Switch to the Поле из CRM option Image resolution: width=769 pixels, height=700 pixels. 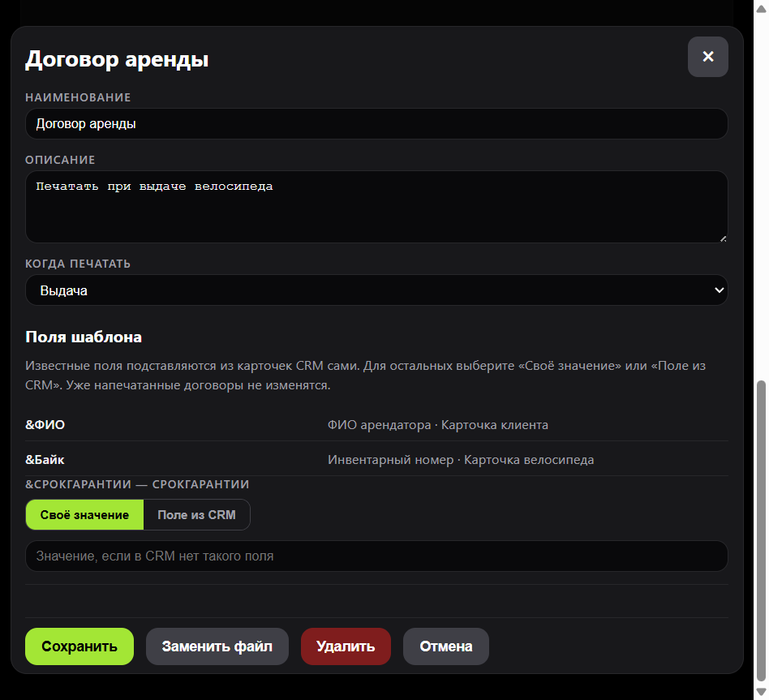coord(196,514)
